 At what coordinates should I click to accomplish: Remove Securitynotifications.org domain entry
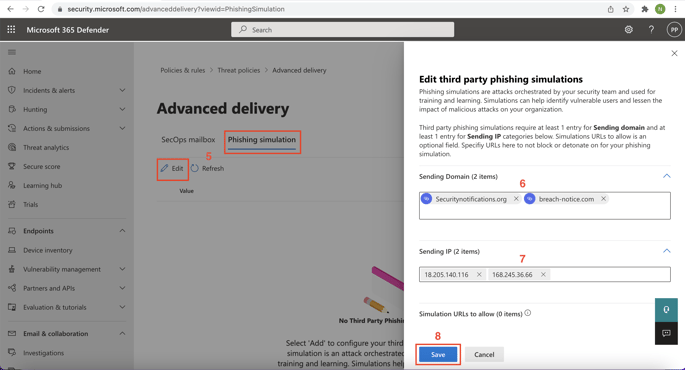(516, 199)
